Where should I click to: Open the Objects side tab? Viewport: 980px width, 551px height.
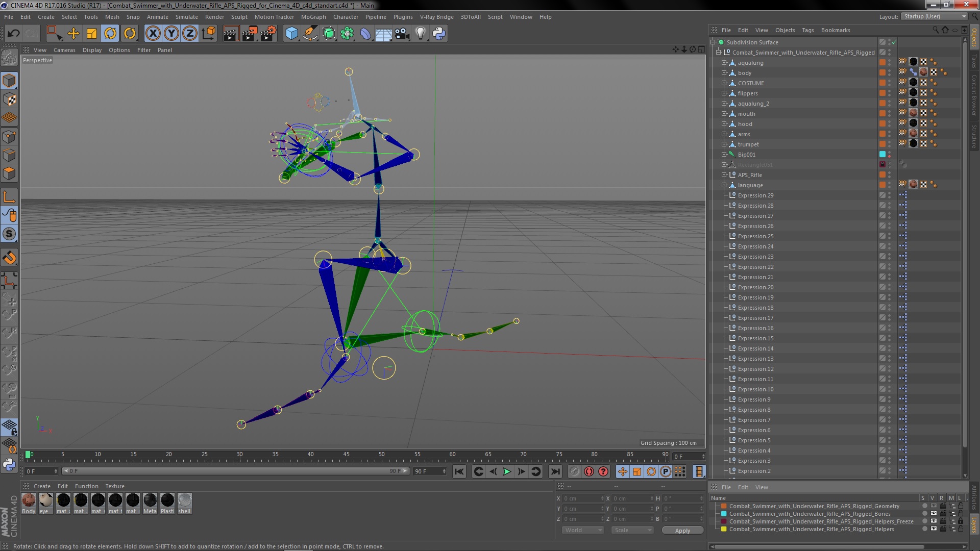974,38
